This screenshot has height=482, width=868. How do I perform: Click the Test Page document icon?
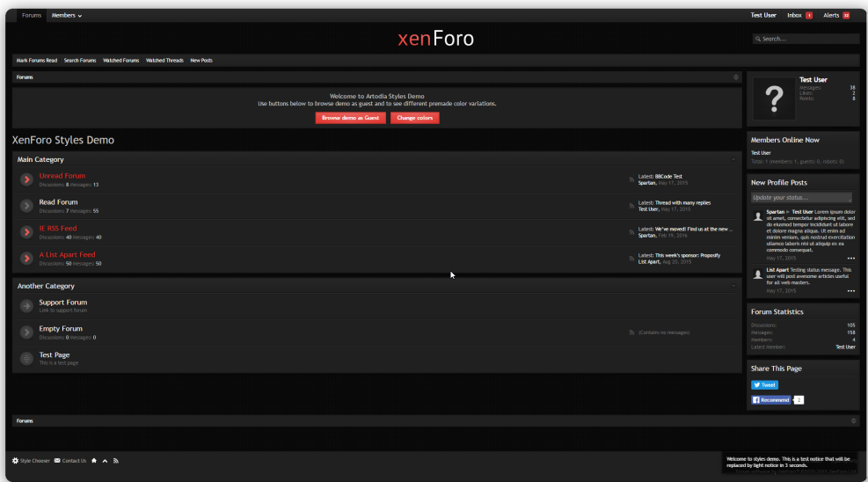tap(26, 358)
